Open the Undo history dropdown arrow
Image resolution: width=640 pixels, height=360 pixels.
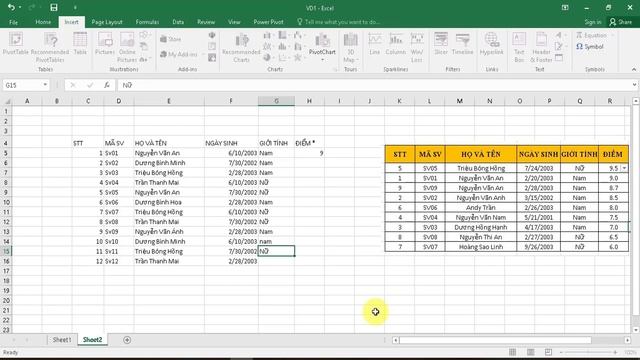pyautogui.click(x=20, y=7)
